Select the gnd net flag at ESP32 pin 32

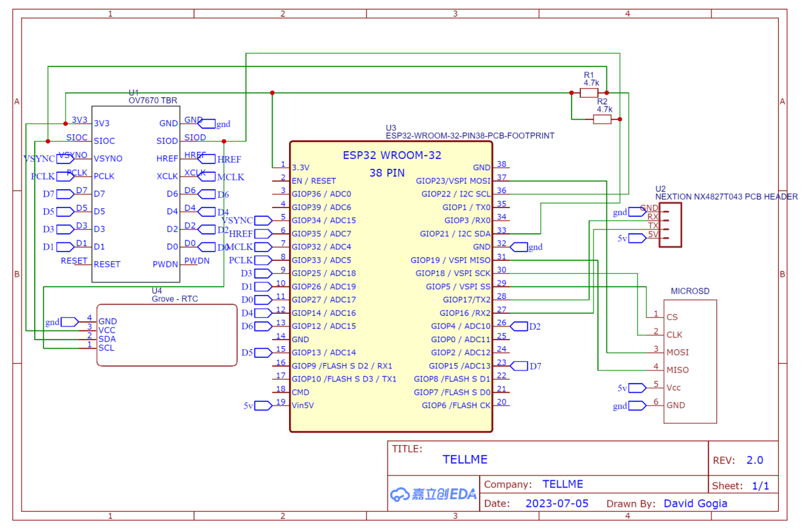pos(519,247)
